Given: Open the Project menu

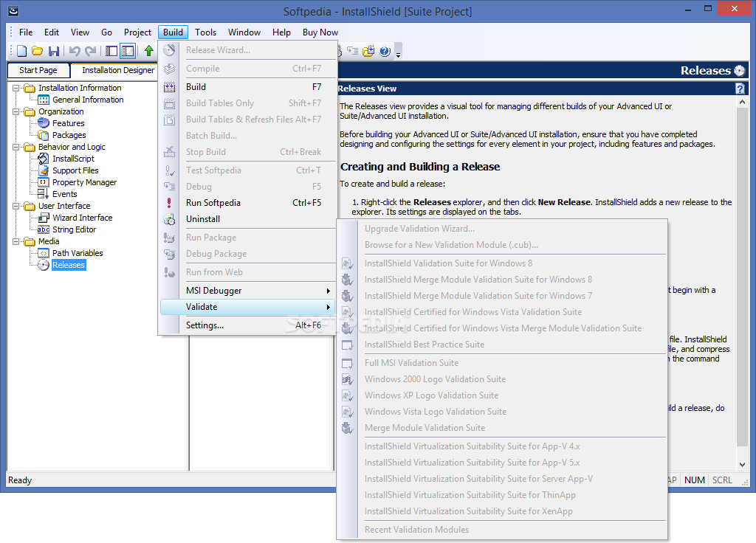Looking at the screenshot, I should click(137, 32).
